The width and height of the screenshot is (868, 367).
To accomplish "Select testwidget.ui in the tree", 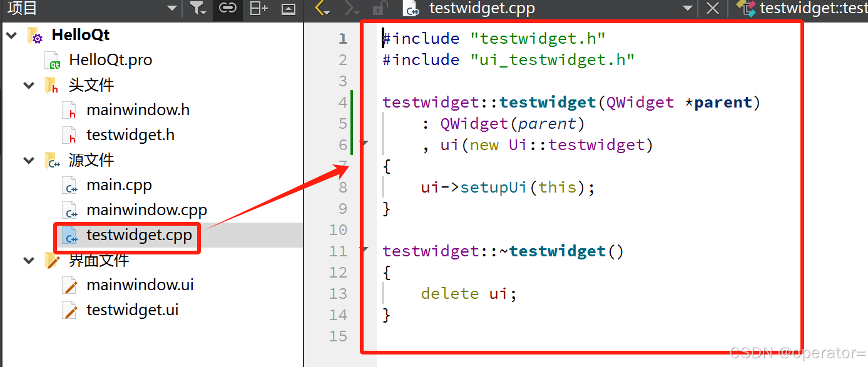I will 133,310.
